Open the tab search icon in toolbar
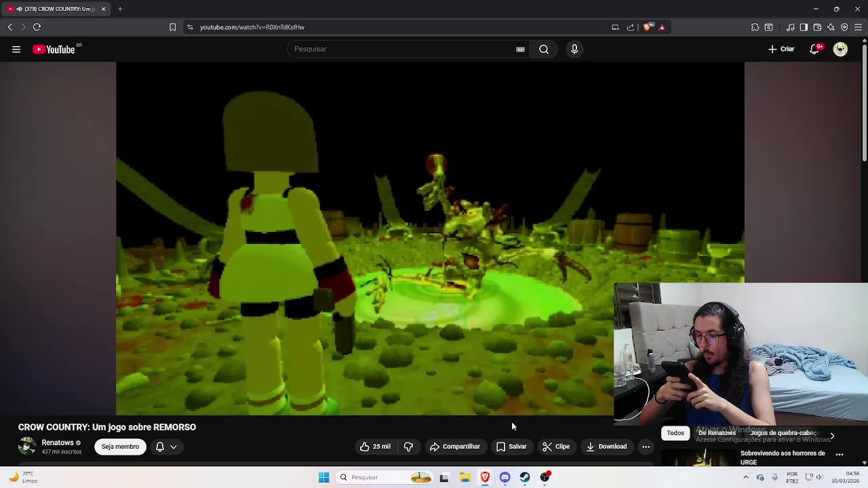 point(768,27)
